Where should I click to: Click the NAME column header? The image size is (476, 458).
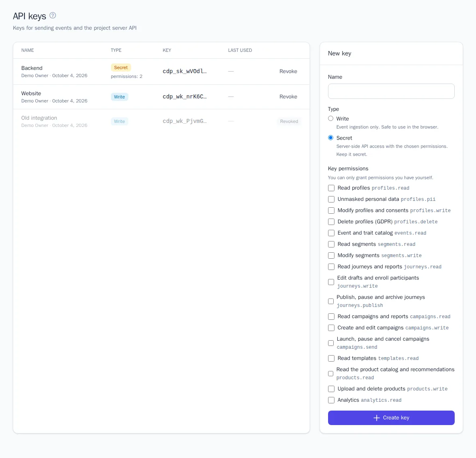[28, 50]
